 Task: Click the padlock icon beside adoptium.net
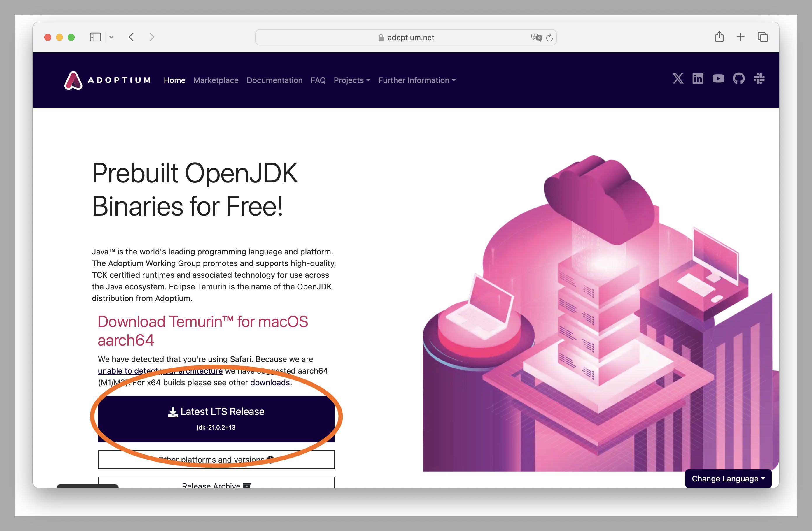381,38
